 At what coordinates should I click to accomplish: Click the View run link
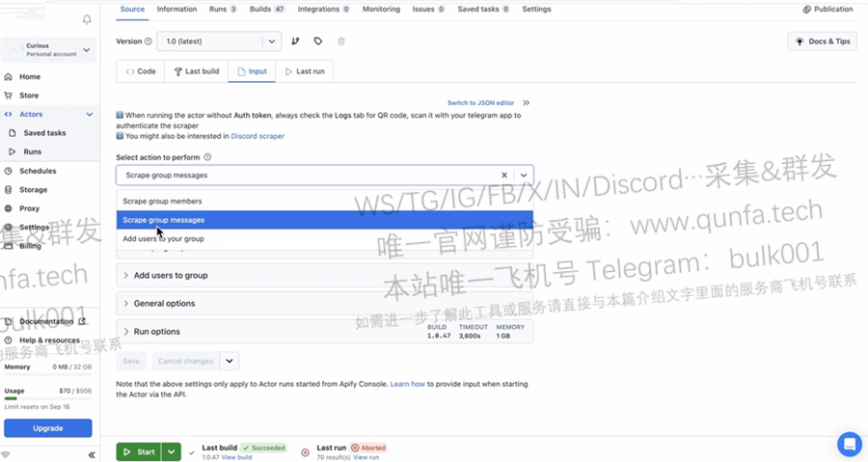pyautogui.click(x=366, y=457)
